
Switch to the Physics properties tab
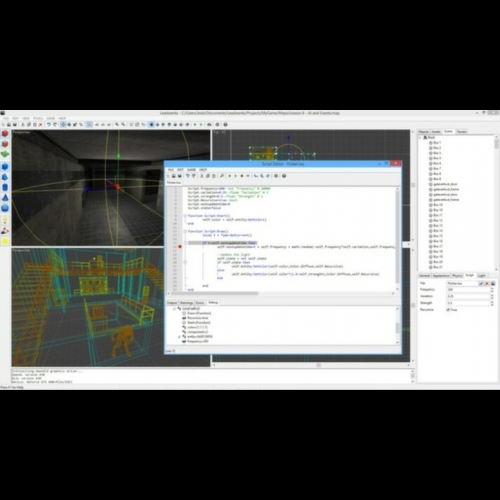tap(457, 276)
